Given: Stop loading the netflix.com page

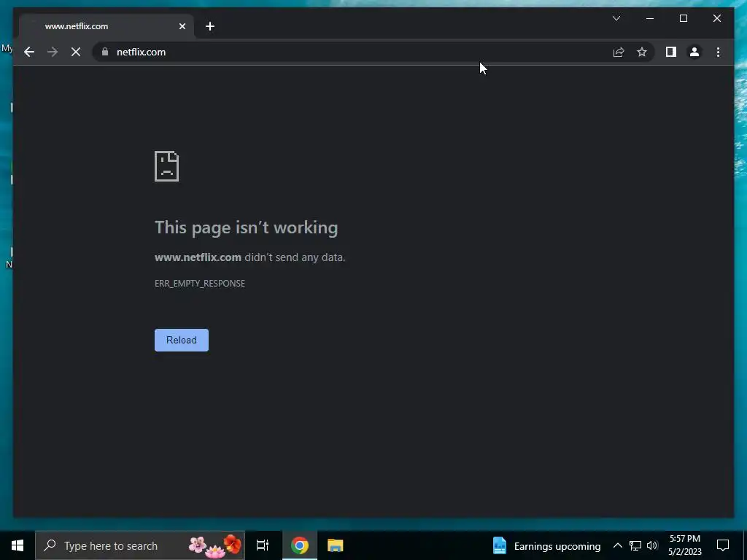Looking at the screenshot, I should click(x=76, y=52).
